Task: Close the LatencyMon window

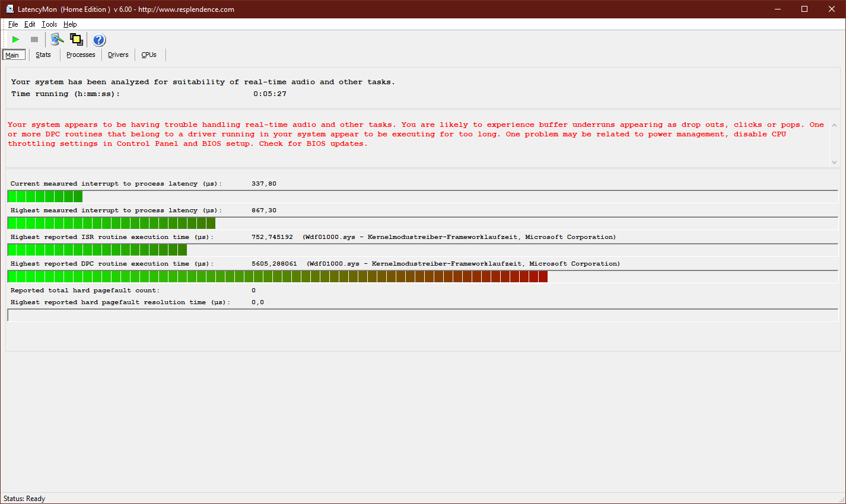Action: pos(832,9)
